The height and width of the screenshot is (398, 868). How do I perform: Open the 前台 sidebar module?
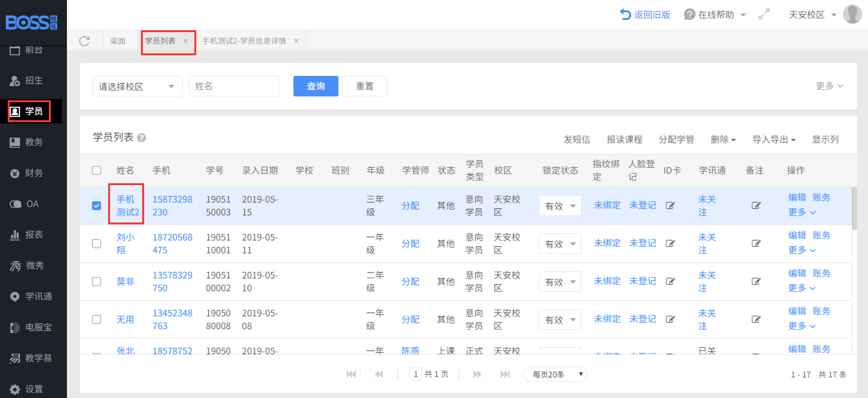click(26, 50)
